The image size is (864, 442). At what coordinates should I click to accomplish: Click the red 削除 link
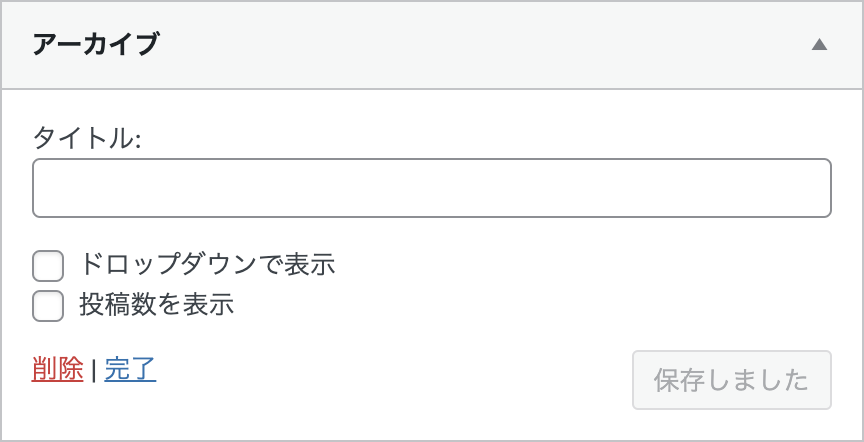58,369
